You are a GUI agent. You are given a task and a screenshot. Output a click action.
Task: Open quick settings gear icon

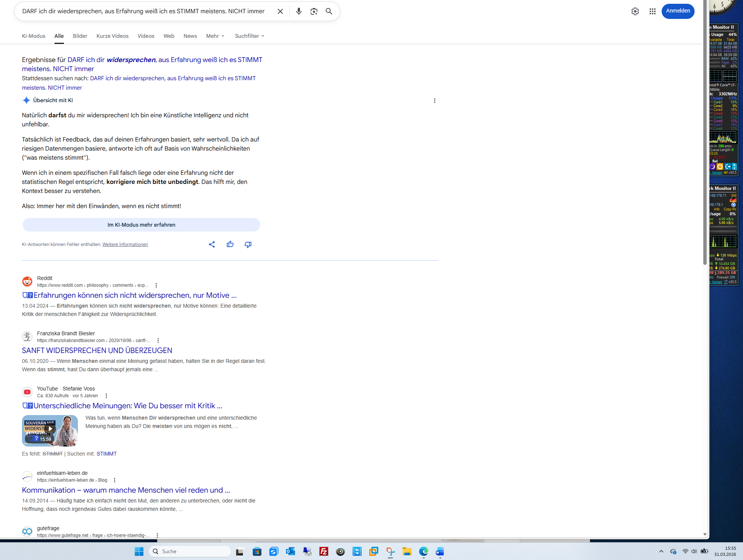(x=635, y=11)
